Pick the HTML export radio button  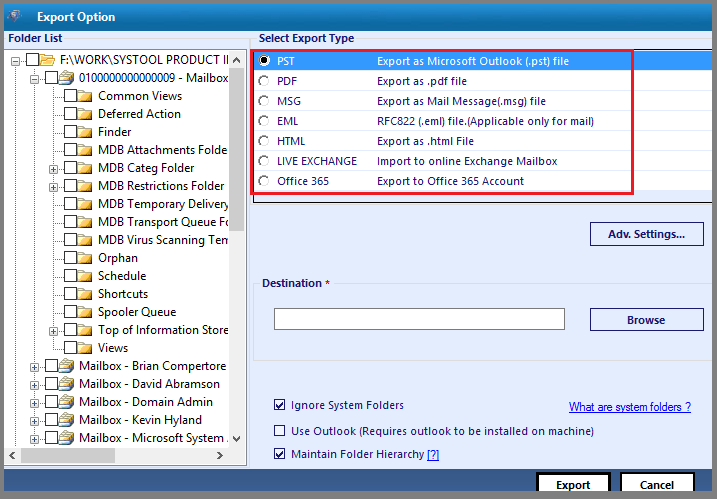pos(264,141)
